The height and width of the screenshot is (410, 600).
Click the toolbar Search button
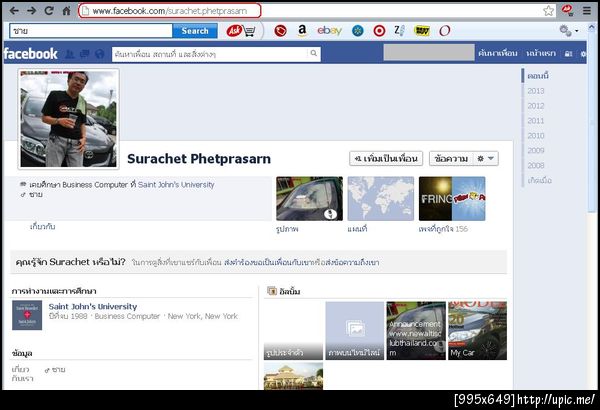tap(195, 31)
